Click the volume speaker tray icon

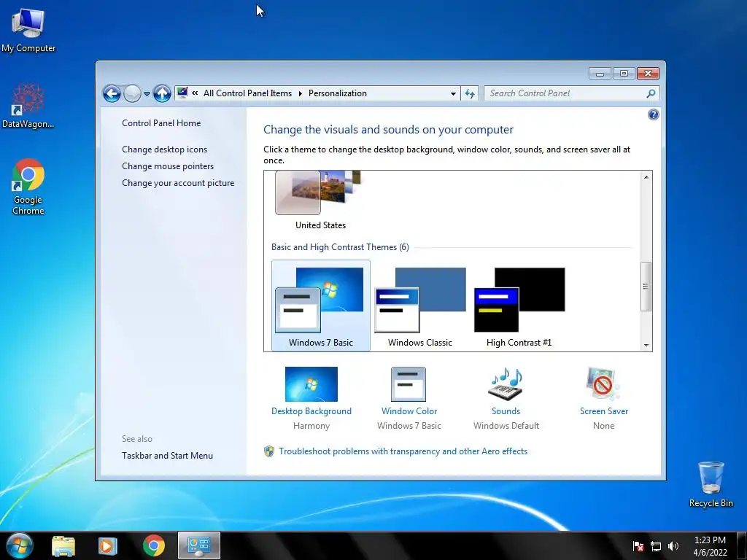[x=673, y=546]
